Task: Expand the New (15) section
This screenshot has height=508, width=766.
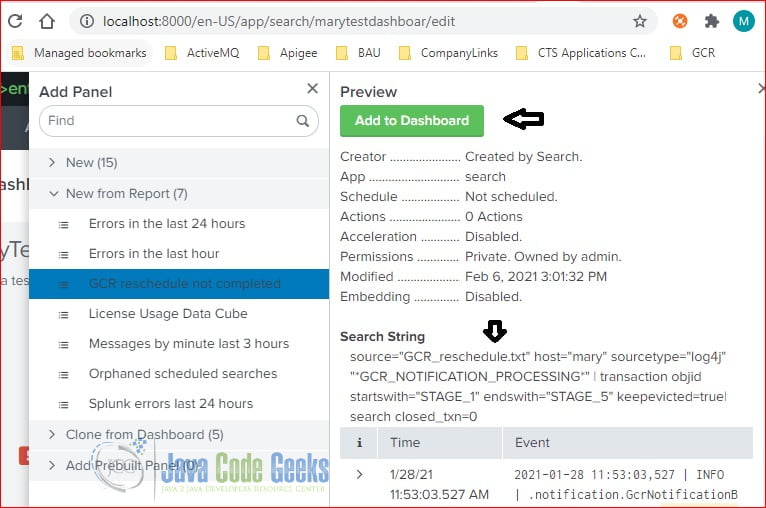Action: click(179, 163)
